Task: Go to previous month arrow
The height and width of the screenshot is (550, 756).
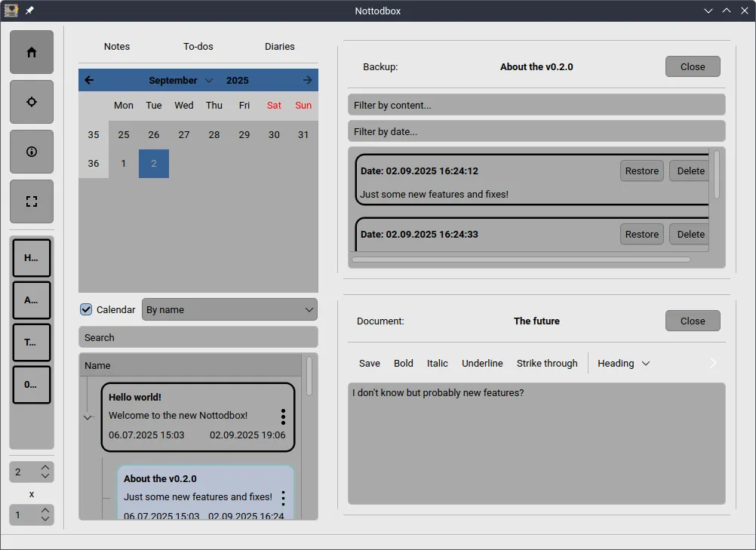Action: click(x=89, y=80)
